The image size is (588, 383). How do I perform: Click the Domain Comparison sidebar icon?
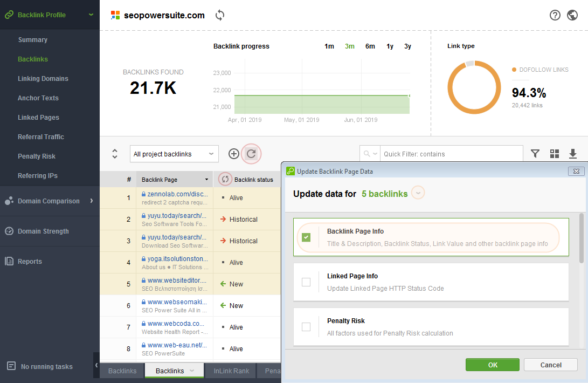pos(9,201)
